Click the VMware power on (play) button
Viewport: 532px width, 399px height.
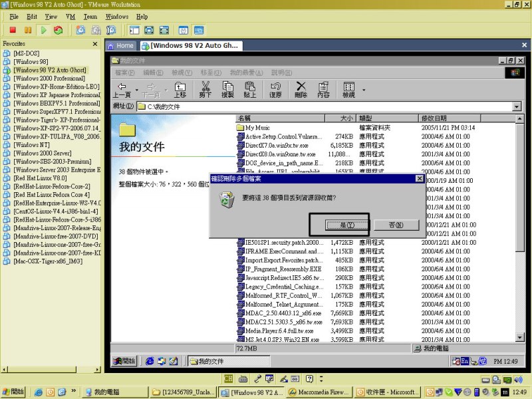43,30
